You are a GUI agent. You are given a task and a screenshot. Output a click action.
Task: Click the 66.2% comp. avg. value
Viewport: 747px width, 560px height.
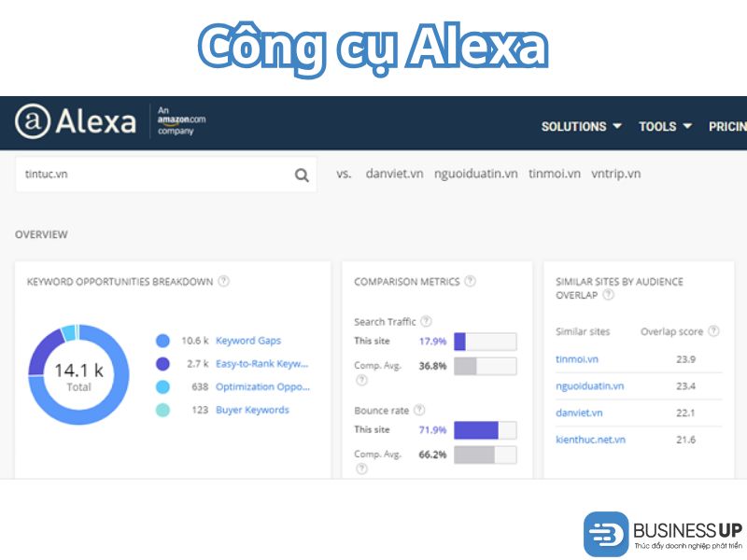click(x=432, y=455)
